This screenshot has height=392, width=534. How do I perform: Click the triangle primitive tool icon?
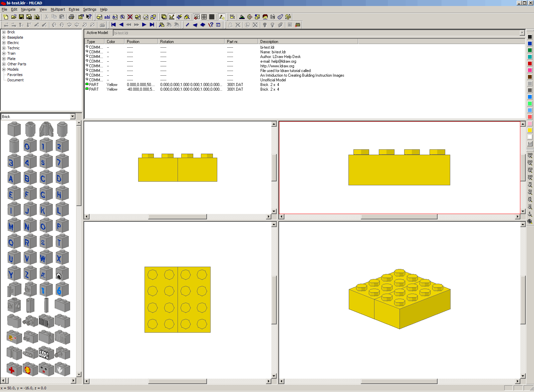pyautogui.click(x=195, y=25)
